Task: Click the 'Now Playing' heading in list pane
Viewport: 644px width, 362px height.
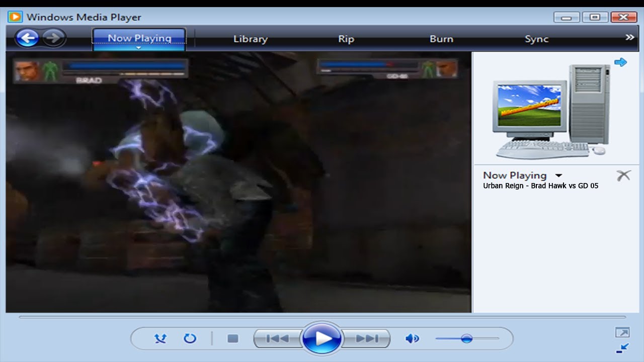Action: click(515, 175)
